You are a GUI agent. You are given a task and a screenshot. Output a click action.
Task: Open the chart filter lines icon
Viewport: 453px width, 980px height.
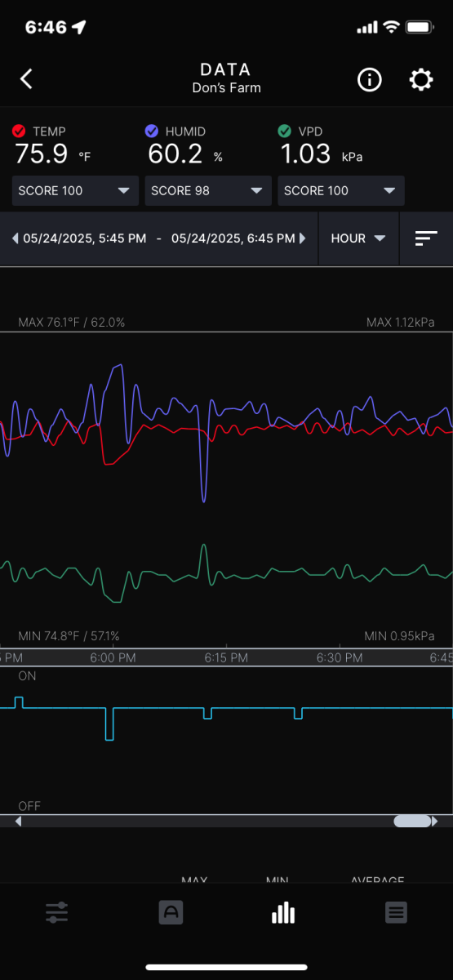tap(426, 238)
